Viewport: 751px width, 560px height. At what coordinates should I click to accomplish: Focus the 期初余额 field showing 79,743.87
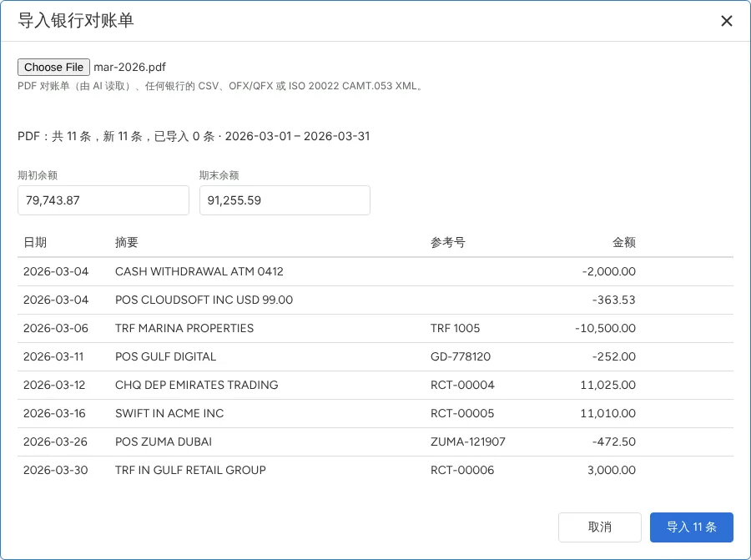(x=103, y=200)
